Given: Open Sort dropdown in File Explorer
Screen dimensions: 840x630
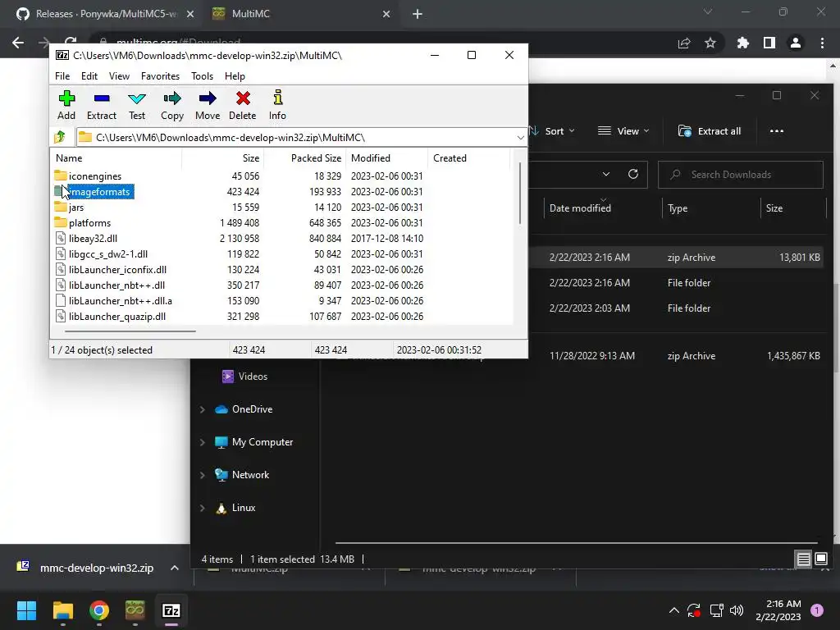Looking at the screenshot, I should tap(552, 131).
